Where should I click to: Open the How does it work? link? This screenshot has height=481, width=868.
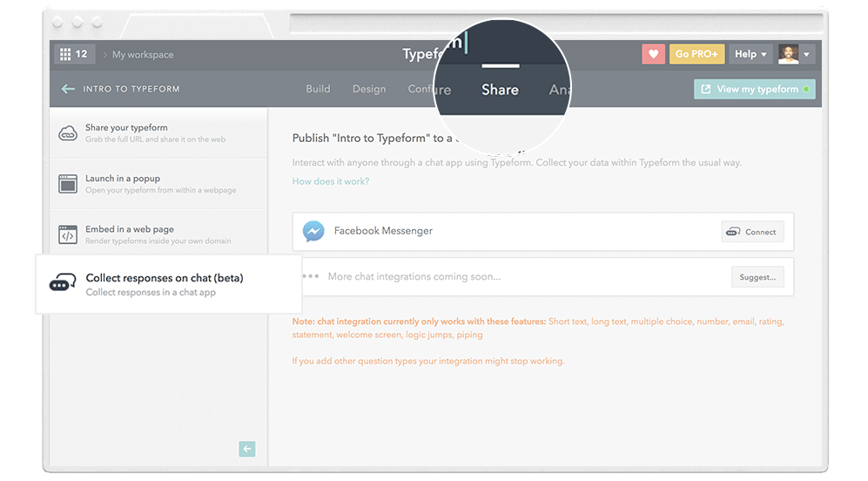pyautogui.click(x=331, y=181)
